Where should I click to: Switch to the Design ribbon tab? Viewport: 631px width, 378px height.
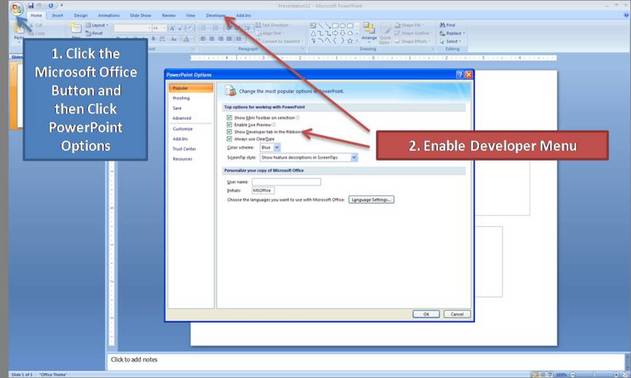click(80, 15)
